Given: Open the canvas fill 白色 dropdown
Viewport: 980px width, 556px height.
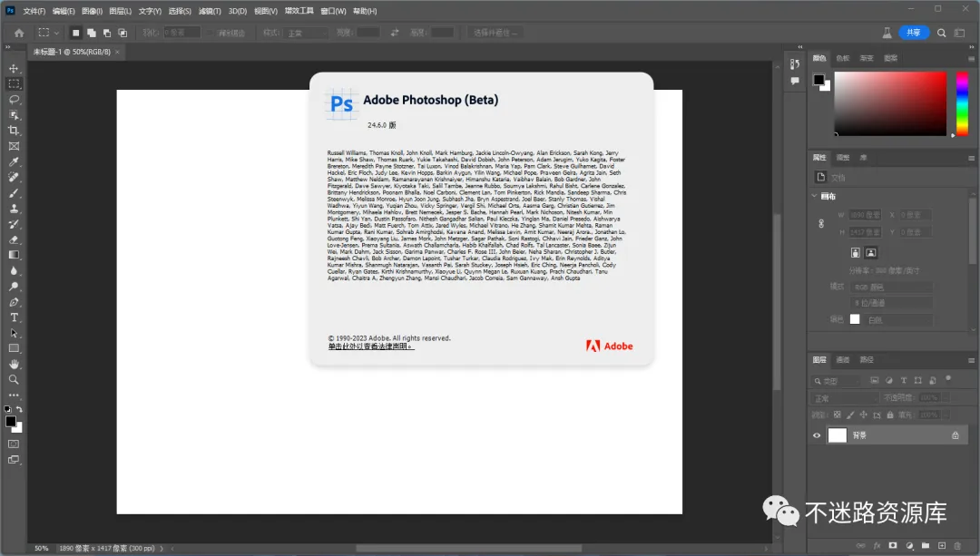Looking at the screenshot, I should click(899, 320).
